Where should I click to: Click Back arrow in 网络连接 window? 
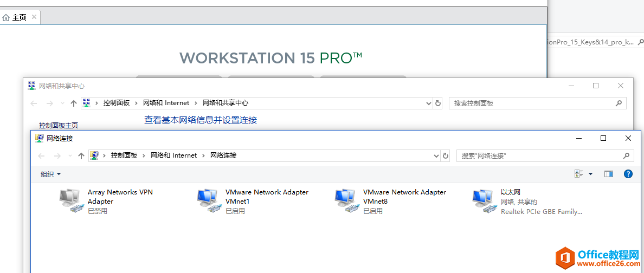click(x=41, y=155)
